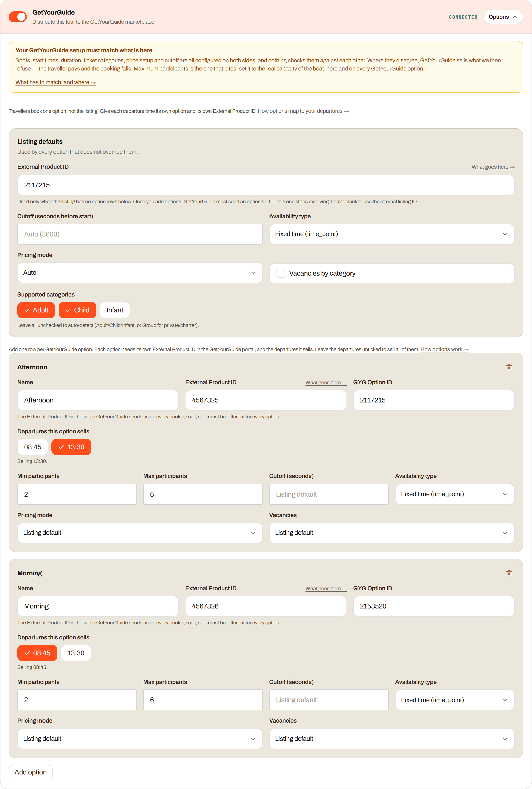This screenshot has width=532, height=789.
Task: Open 'What has to match, and where' link
Action: click(56, 82)
